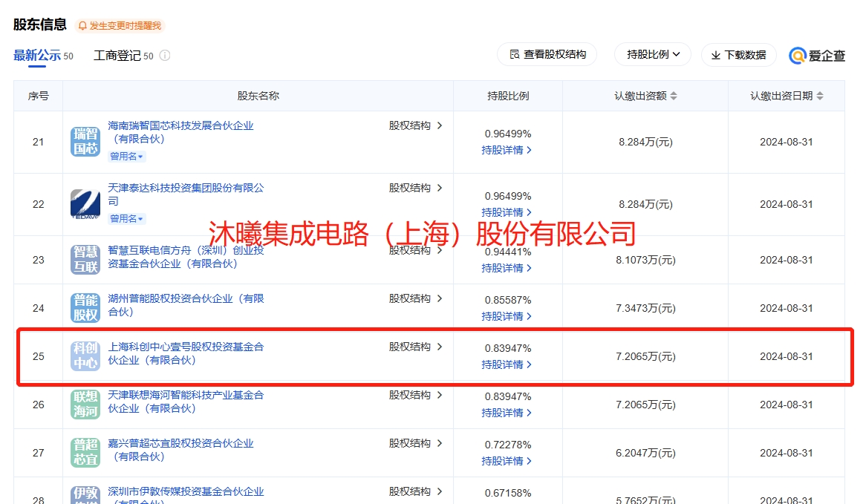The height and width of the screenshot is (504, 866).
Task: Open 天津联想海河智能科技产业基金 link
Action: 186,402
